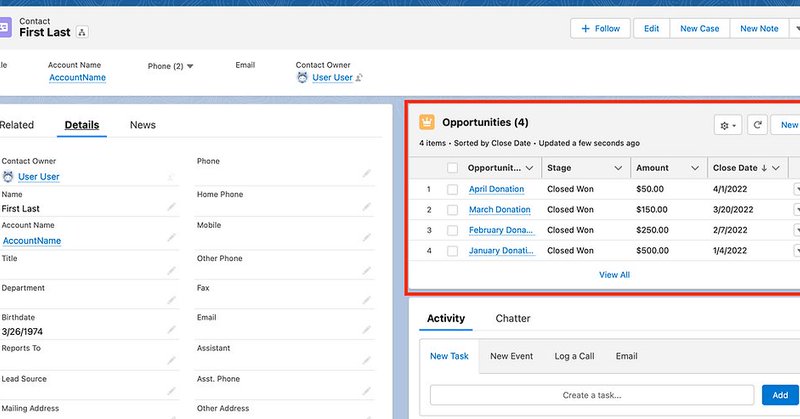
Task: Edit the Birthdate field pencil icon
Action: (171, 330)
